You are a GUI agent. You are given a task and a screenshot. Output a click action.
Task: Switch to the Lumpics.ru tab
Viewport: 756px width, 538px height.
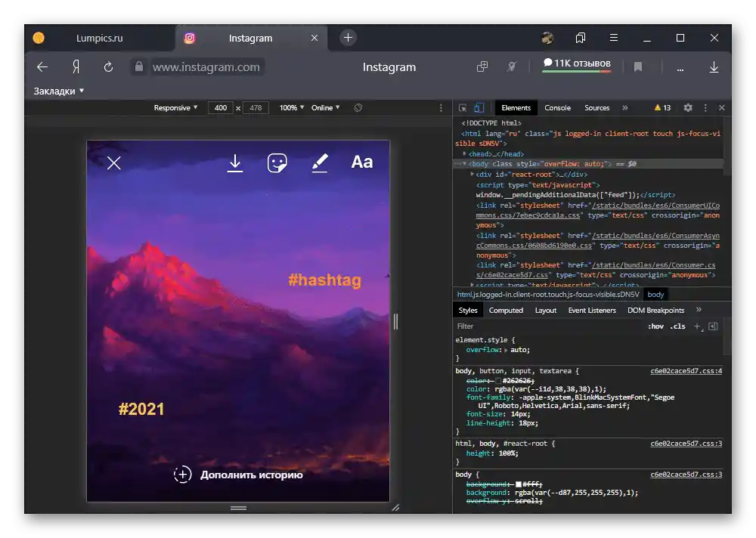[x=99, y=38]
